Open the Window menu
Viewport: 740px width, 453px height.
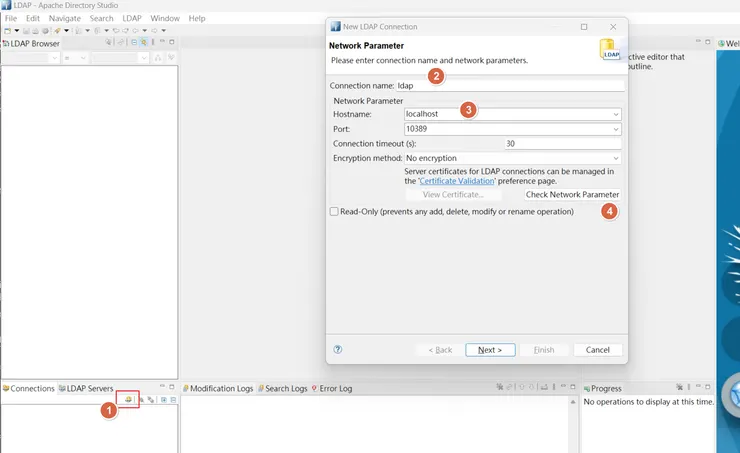(x=165, y=18)
